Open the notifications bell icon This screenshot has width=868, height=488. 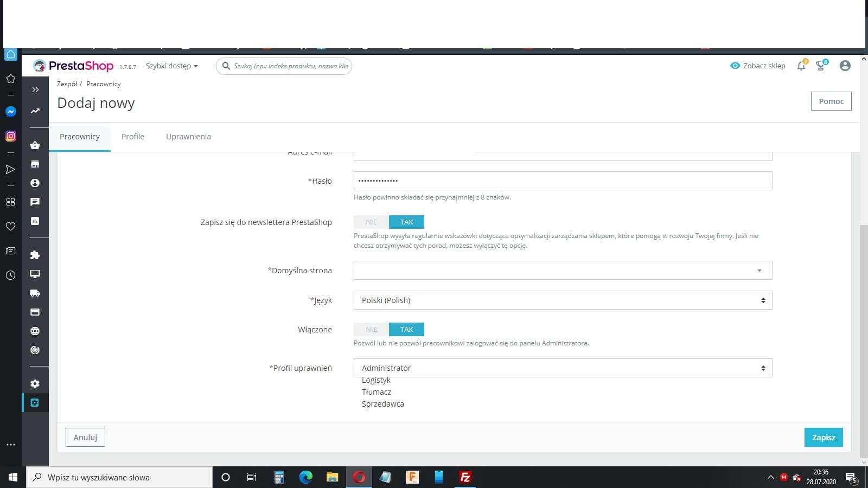tap(801, 66)
